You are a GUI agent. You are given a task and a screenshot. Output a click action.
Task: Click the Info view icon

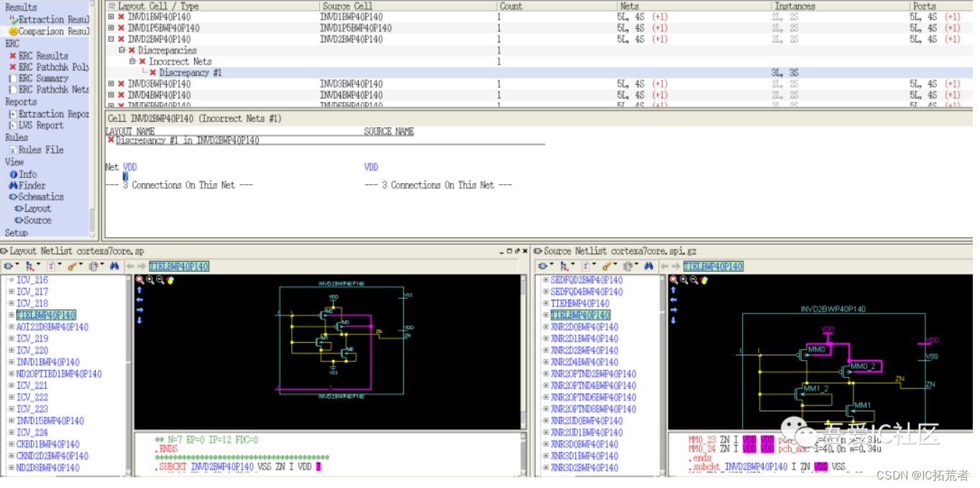tap(13, 174)
